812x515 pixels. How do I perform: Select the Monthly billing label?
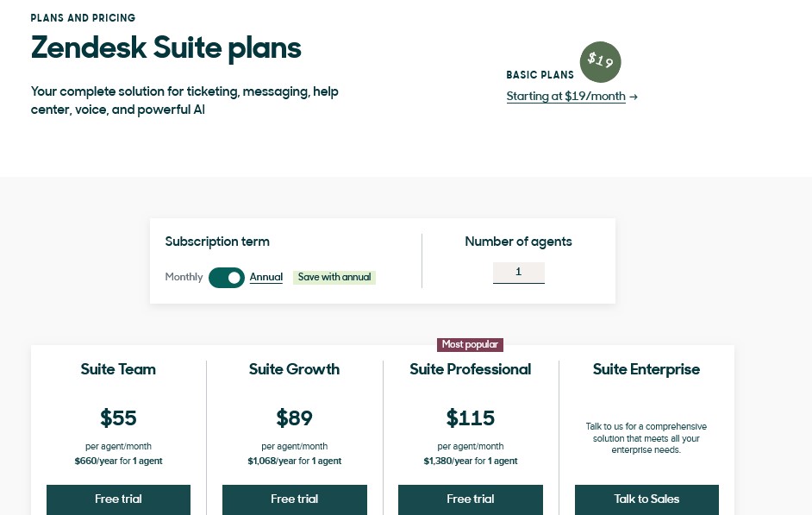(184, 277)
